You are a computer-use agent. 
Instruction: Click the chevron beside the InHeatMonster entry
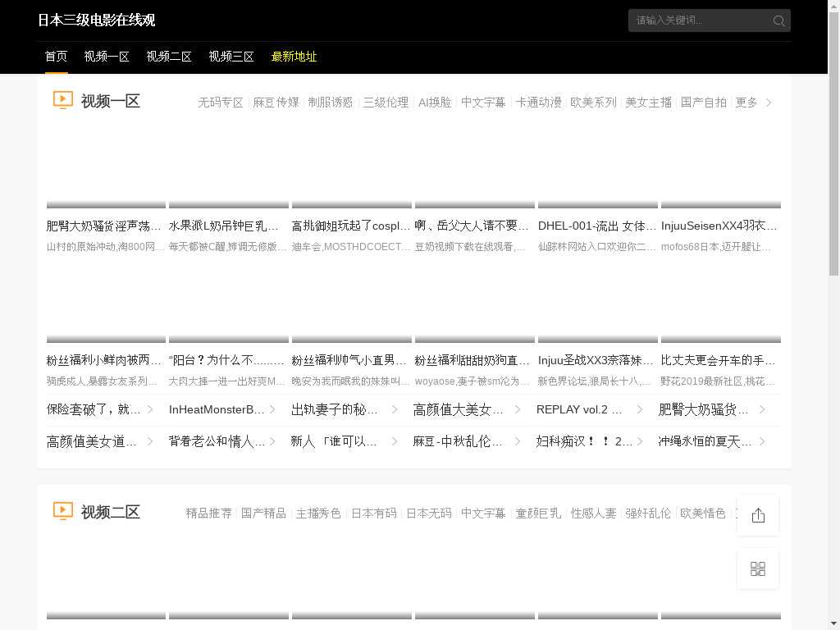[272, 409]
